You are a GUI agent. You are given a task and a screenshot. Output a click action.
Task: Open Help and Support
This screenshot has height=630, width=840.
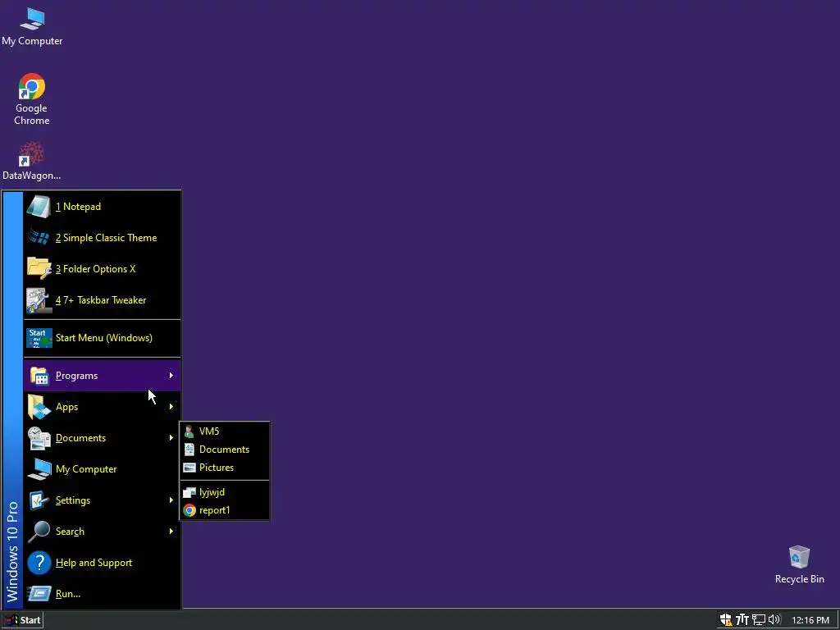point(102,563)
